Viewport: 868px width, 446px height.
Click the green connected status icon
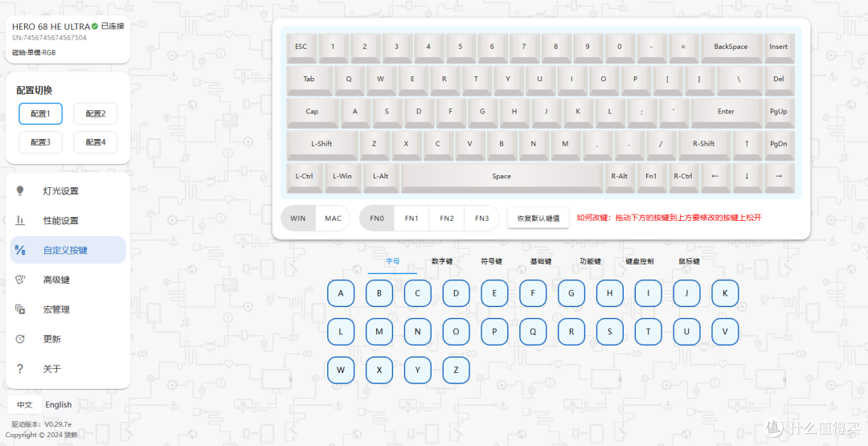[x=95, y=26]
